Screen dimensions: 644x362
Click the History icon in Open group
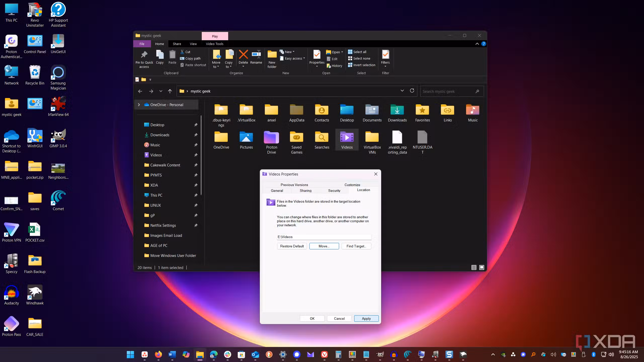tap(329, 66)
